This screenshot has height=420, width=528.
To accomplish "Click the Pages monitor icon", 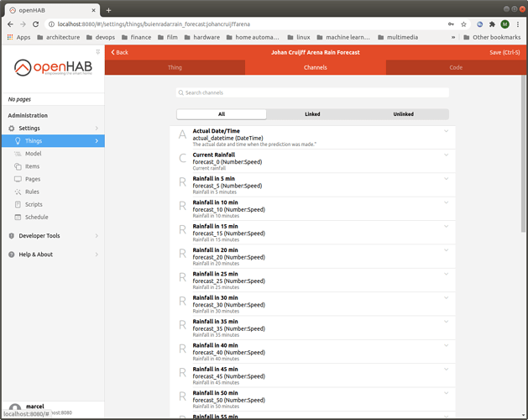I will tap(18, 179).
